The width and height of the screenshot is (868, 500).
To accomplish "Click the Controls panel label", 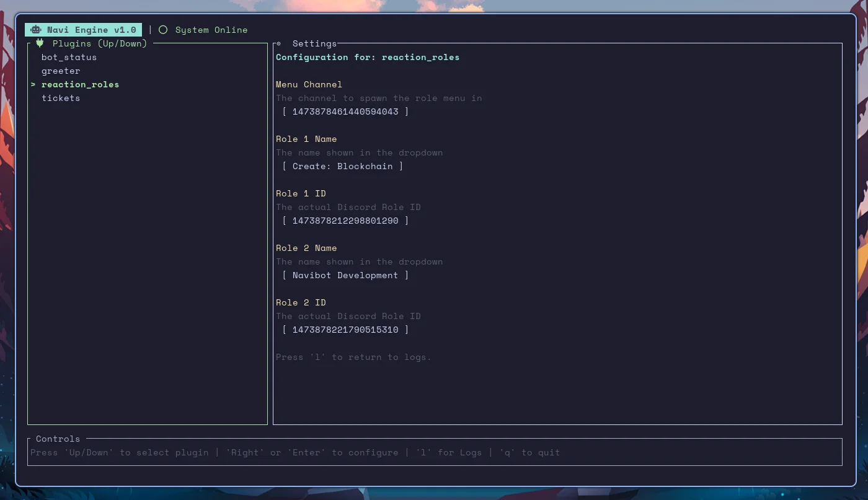I will 57,439.
